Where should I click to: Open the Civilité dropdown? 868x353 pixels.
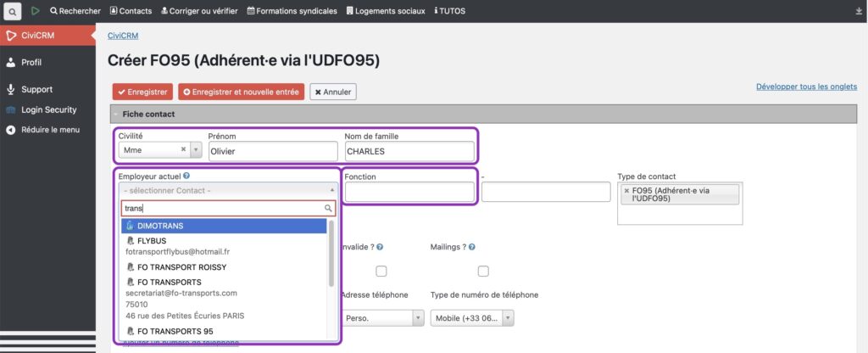[x=196, y=149]
